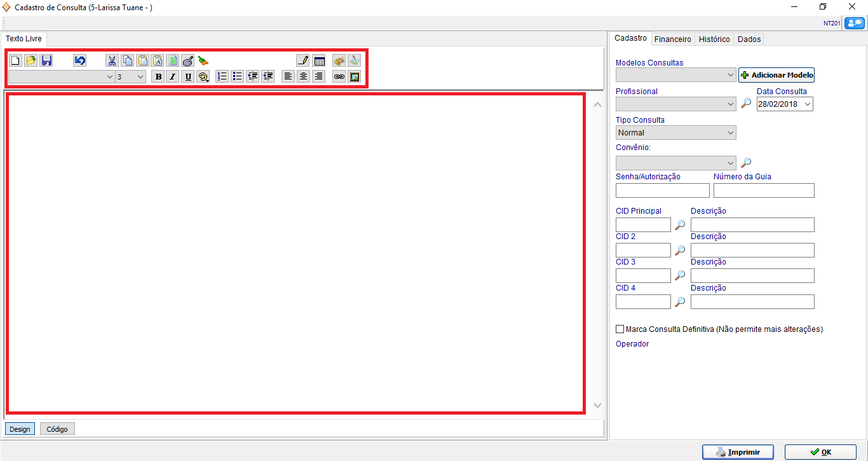Viewport: 868px width, 461px height.
Task: Insert a table using the table icon
Action: click(319, 61)
